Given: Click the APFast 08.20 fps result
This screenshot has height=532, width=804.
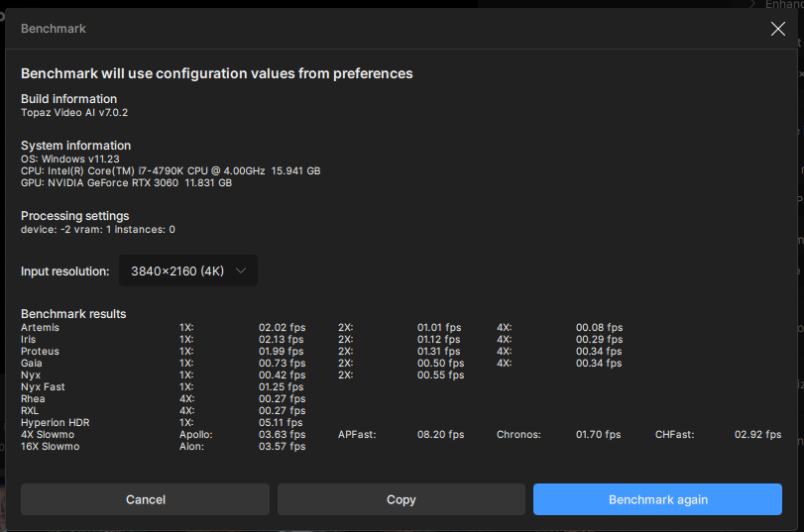Looking at the screenshot, I should pos(440,435).
